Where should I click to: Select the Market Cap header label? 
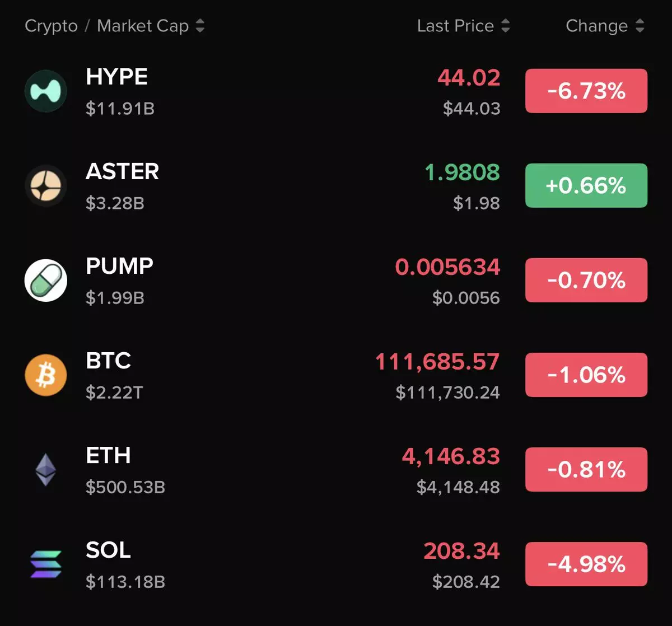(143, 26)
